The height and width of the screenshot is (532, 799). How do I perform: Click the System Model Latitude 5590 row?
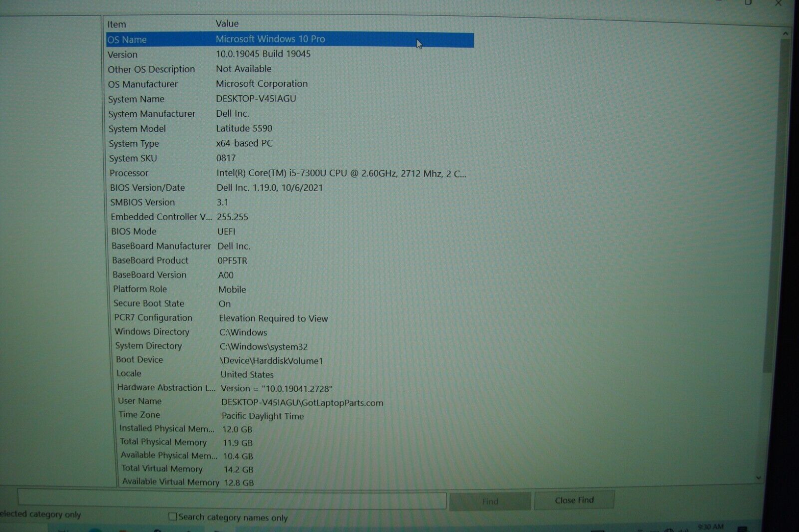pos(290,129)
